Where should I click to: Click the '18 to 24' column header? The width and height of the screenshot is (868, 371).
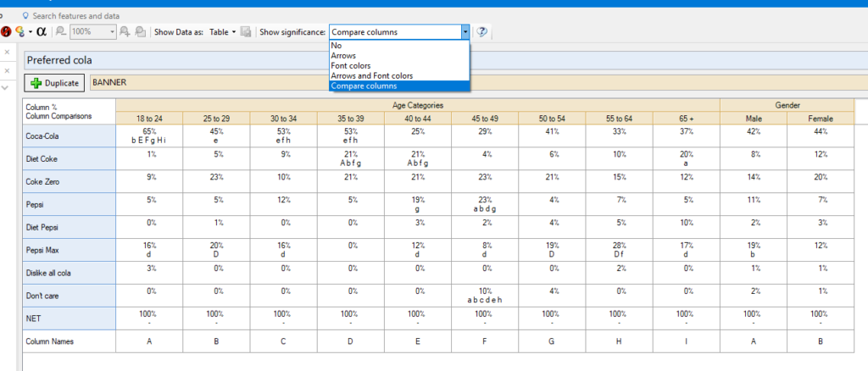click(x=149, y=119)
